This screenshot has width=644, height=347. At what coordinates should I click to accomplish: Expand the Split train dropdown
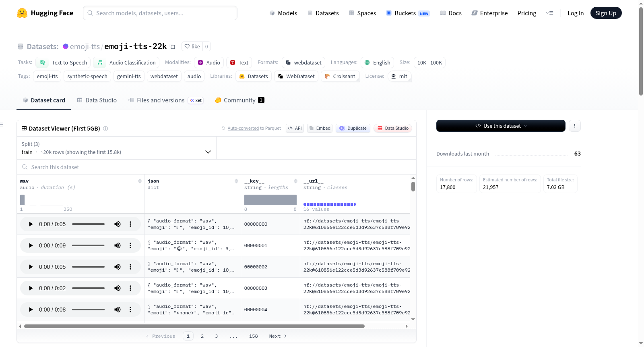pos(117,148)
